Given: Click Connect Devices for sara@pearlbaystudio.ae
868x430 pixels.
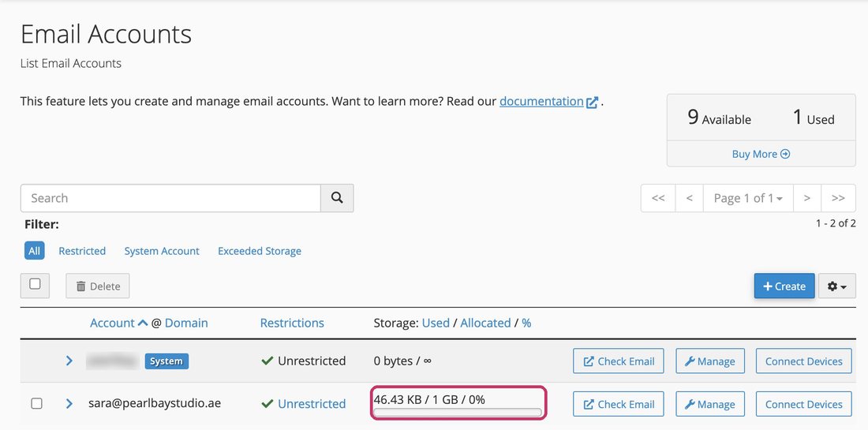Looking at the screenshot, I should 804,404.
